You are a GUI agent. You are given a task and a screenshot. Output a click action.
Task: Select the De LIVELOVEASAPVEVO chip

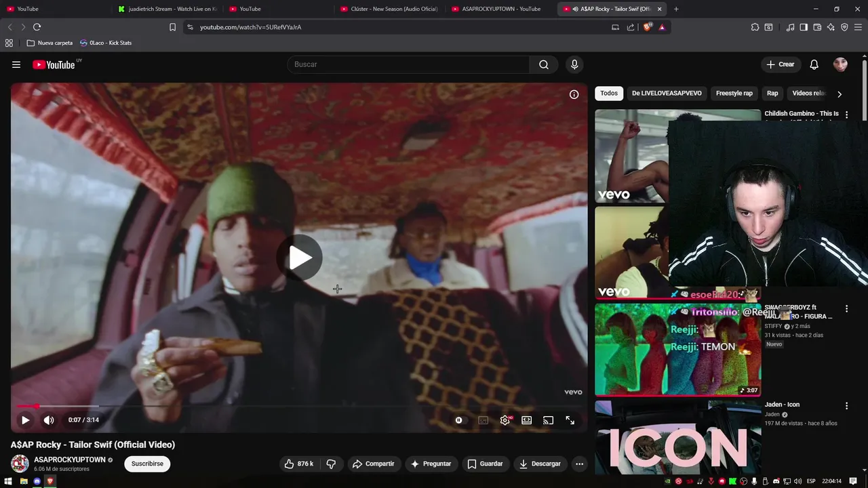[667, 94]
